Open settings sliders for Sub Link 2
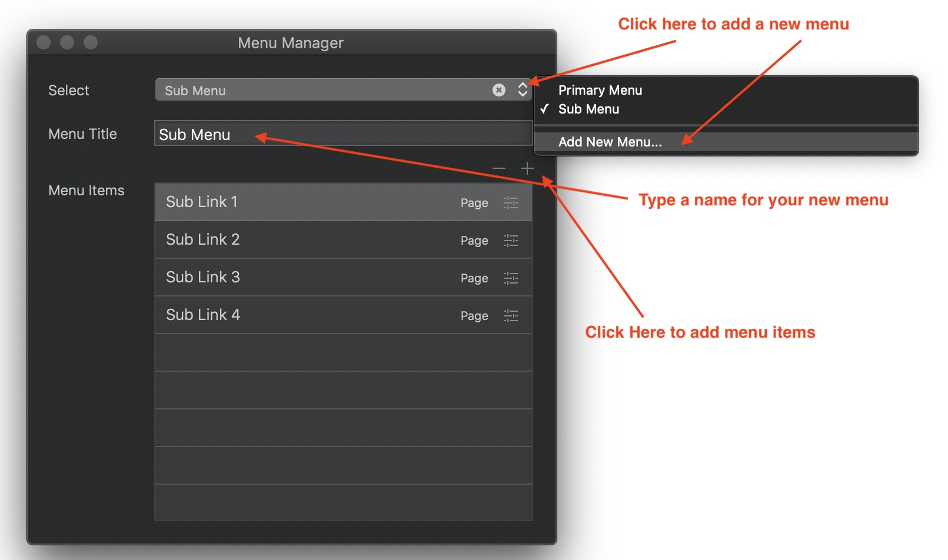Image resolution: width=948 pixels, height=560 pixels. [x=511, y=240]
